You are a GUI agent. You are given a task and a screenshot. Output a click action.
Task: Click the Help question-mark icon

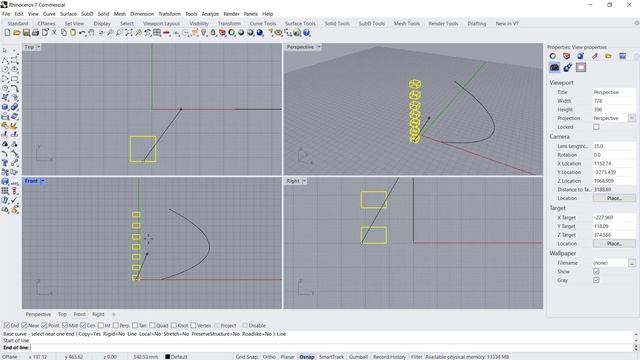tap(307, 33)
